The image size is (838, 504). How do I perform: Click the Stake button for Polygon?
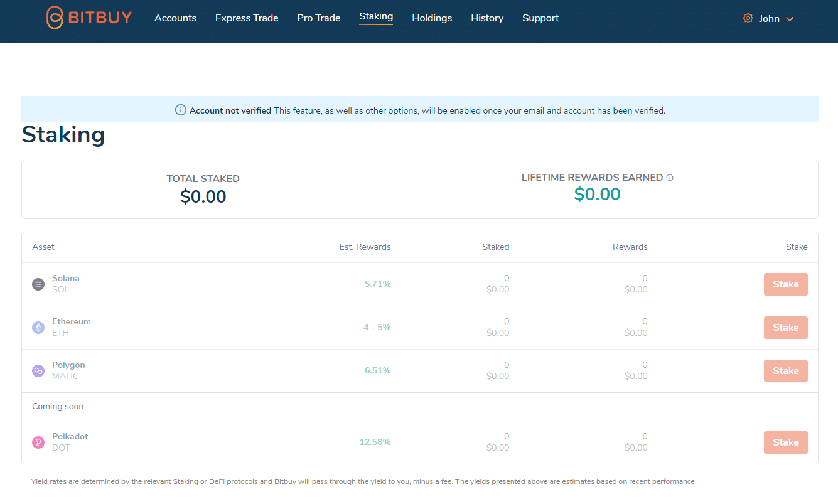(786, 371)
